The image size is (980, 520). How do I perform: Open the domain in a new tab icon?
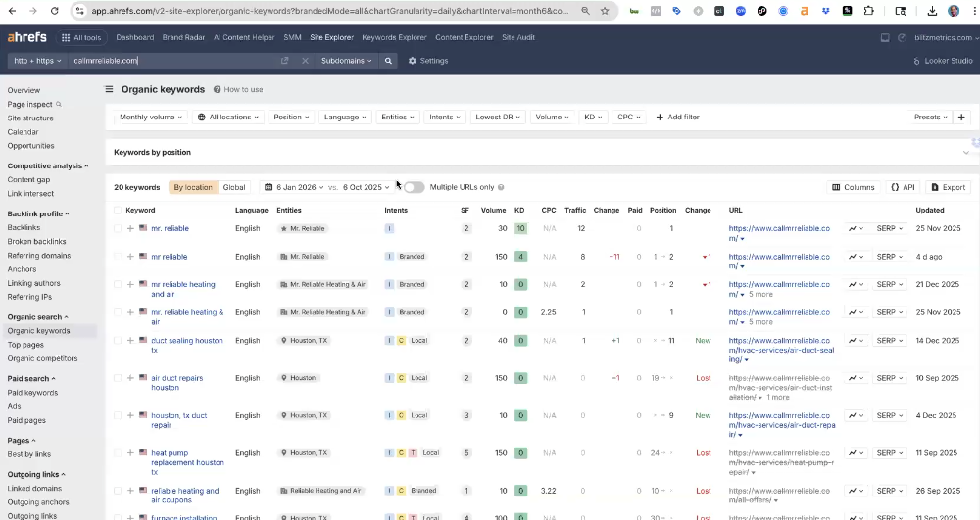285,61
